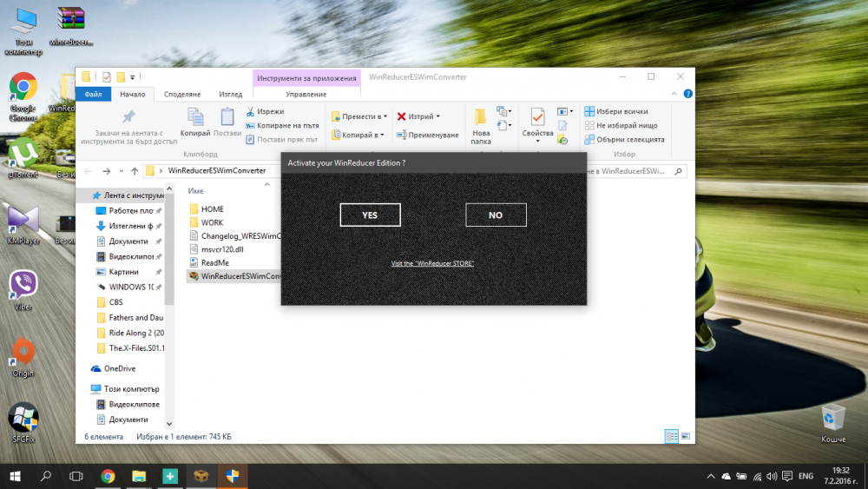Image resolution: width=868 pixels, height=489 pixels.
Task: Click the pin to quick access icon
Action: click(128, 117)
